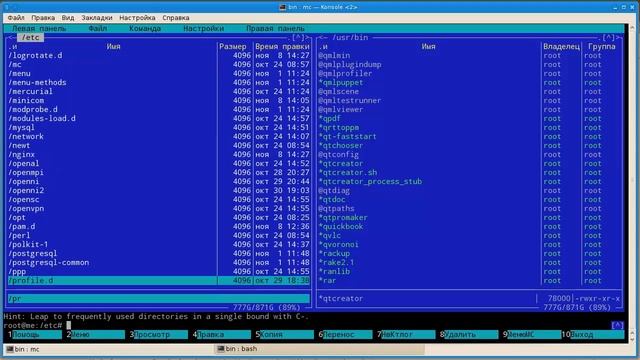Open mc Файл menu

(98, 29)
